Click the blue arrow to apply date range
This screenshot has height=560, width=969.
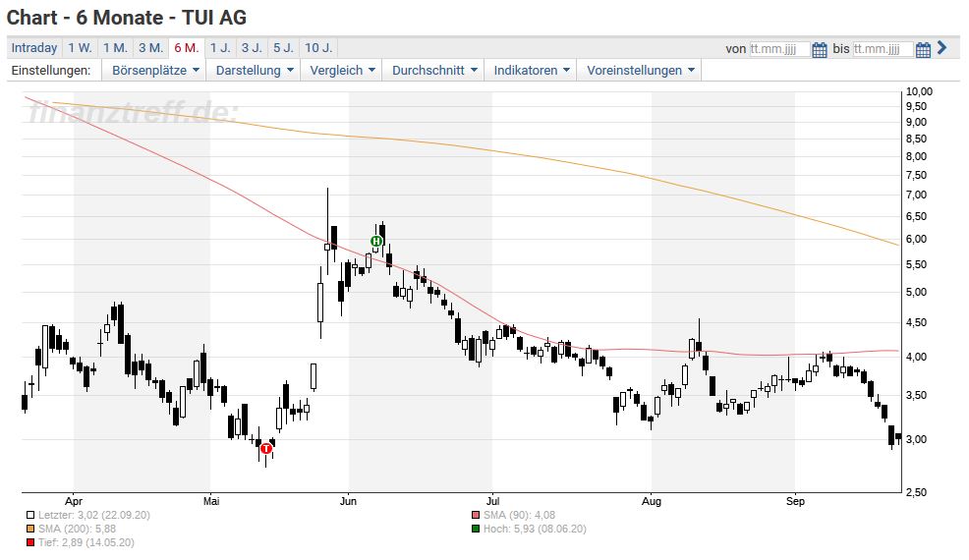coord(941,47)
